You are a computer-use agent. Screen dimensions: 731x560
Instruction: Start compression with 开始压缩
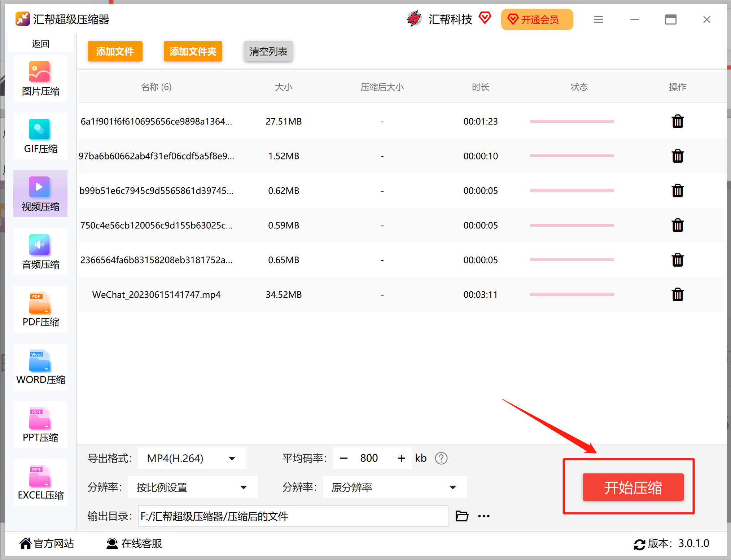click(x=633, y=487)
